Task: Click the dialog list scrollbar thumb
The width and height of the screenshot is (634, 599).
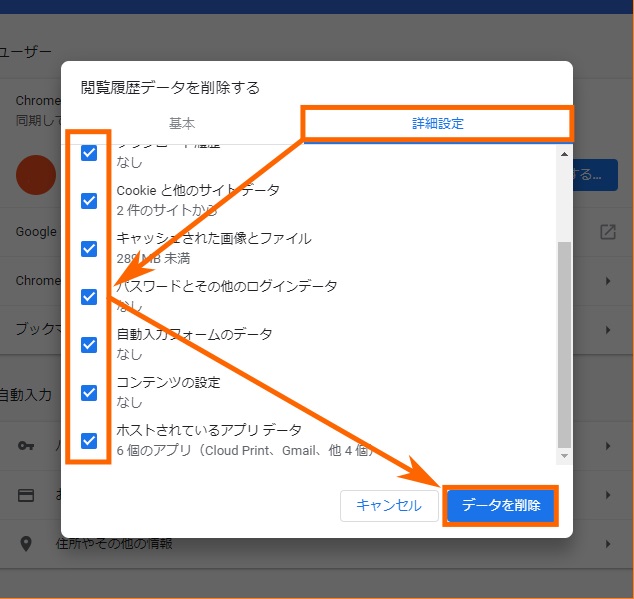Action: pos(564,345)
